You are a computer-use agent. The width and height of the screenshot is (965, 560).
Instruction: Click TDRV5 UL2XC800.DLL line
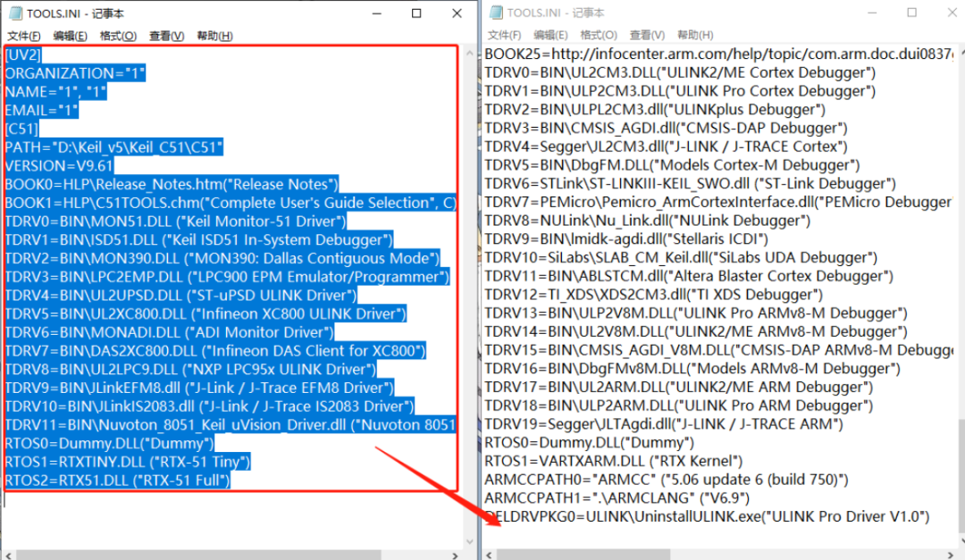(206, 313)
